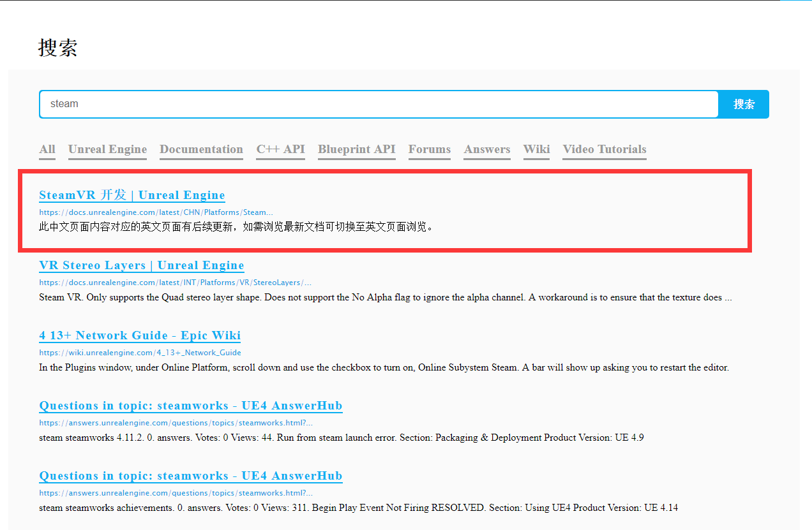Click the docs URL ending in CHN/Platforms/Steam...
The image size is (812, 530).
(x=156, y=212)
